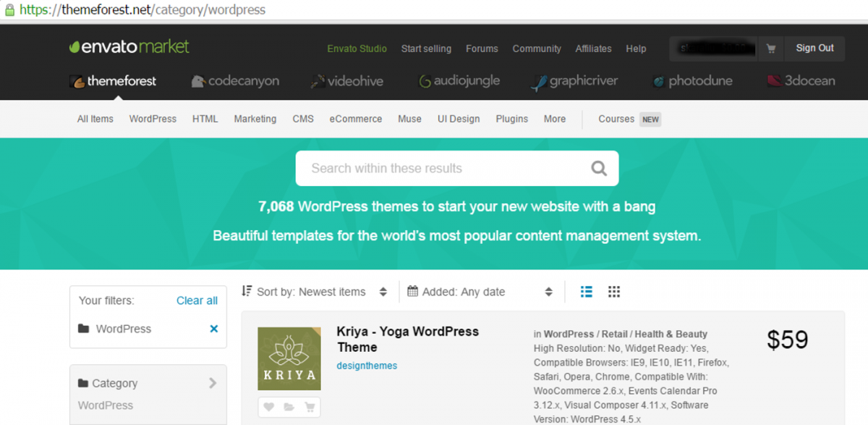
Task: Favorite Kriya theme with heart icon
Action: [269, 408]
